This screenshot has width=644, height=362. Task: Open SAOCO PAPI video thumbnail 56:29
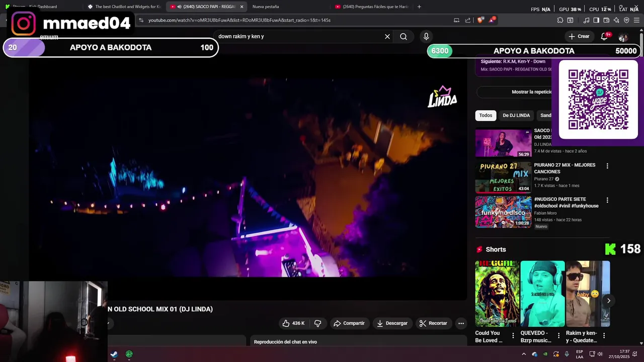pyautogui.click(x=503, y=143)
